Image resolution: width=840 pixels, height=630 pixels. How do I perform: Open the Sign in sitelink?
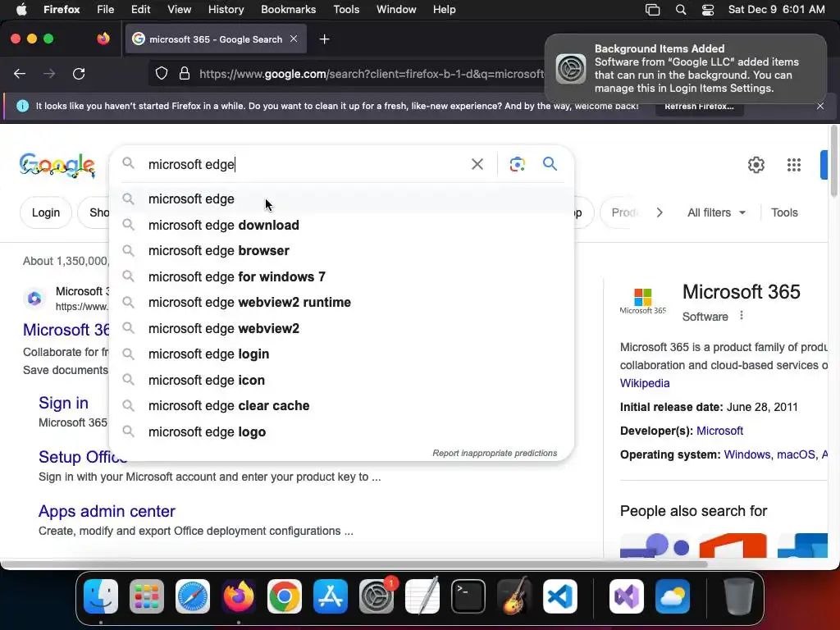tap(63, 403)
